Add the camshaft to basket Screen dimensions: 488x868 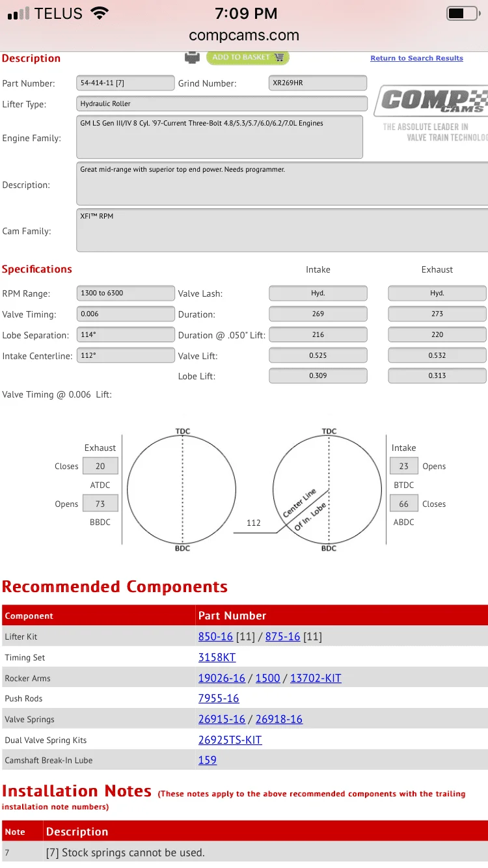(248, 57)
